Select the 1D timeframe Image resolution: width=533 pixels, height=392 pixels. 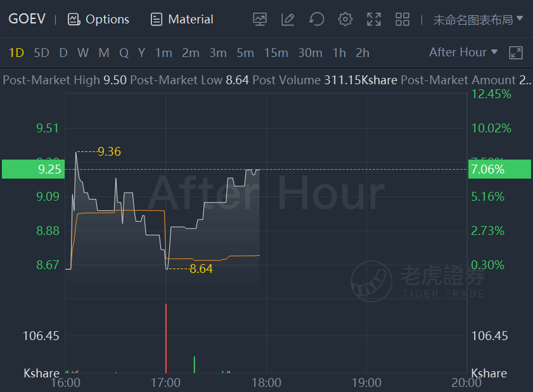(x=16, y=53)
